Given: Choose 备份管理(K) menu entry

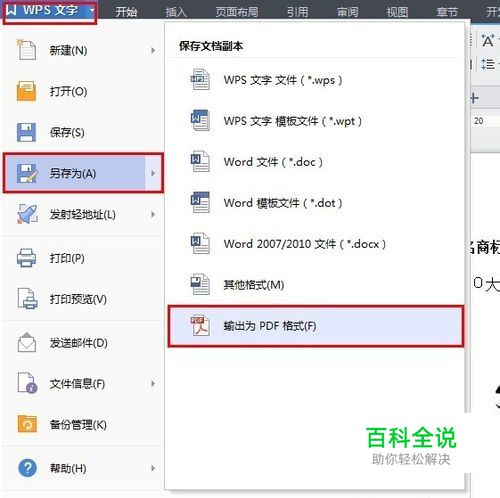Looking at the screenshot, I should point(83,424).
